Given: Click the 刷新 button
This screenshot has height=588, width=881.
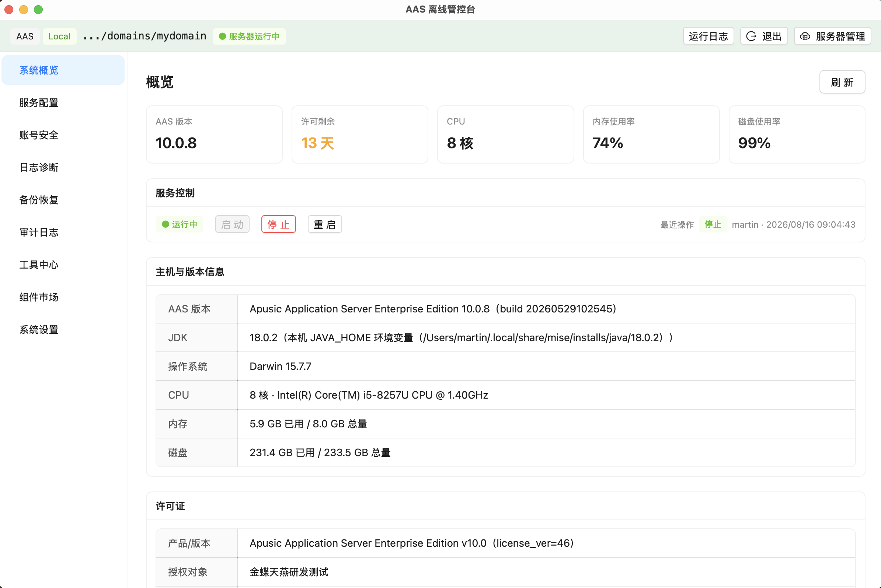Looking at the screenshot, I should tap(842, 82).
